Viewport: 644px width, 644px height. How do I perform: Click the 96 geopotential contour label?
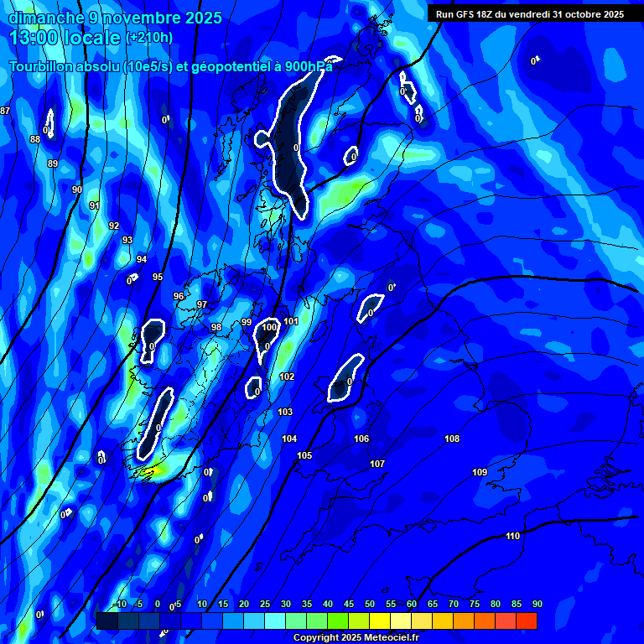coord(179,296)
